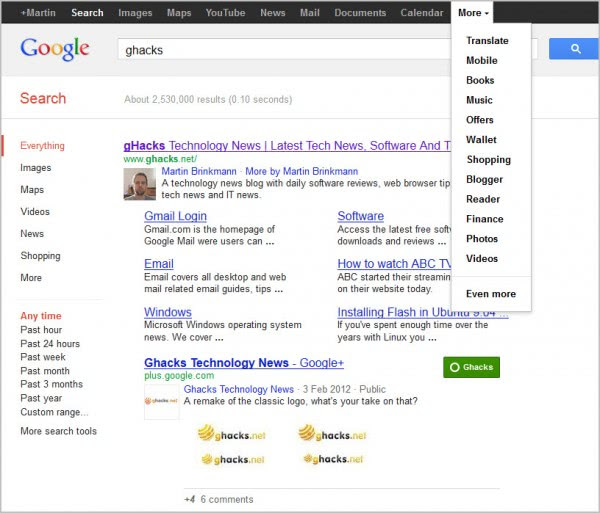600x513 pixels.
Task: Open the Gmail Login sitelink
Action: point(175,216)
